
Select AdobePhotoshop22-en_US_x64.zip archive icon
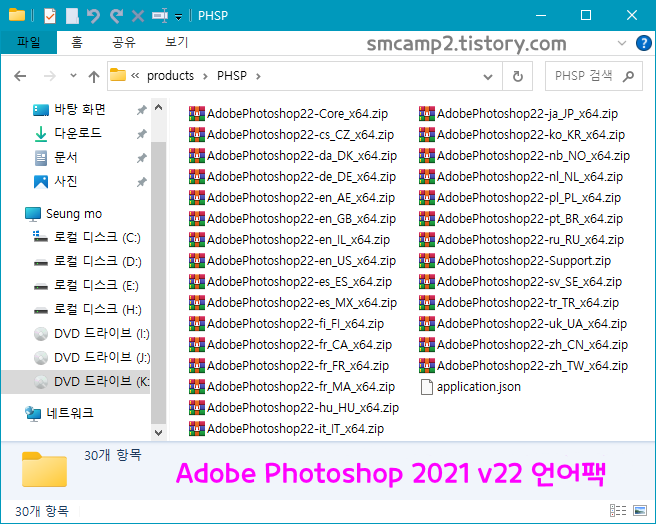pos(197,260)
